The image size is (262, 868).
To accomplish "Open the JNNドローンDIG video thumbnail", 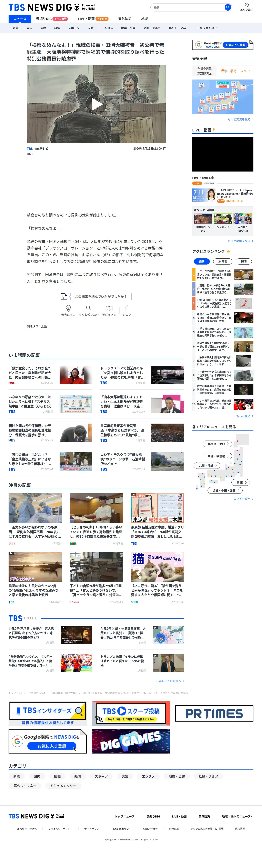I will [x=203, y=219].
